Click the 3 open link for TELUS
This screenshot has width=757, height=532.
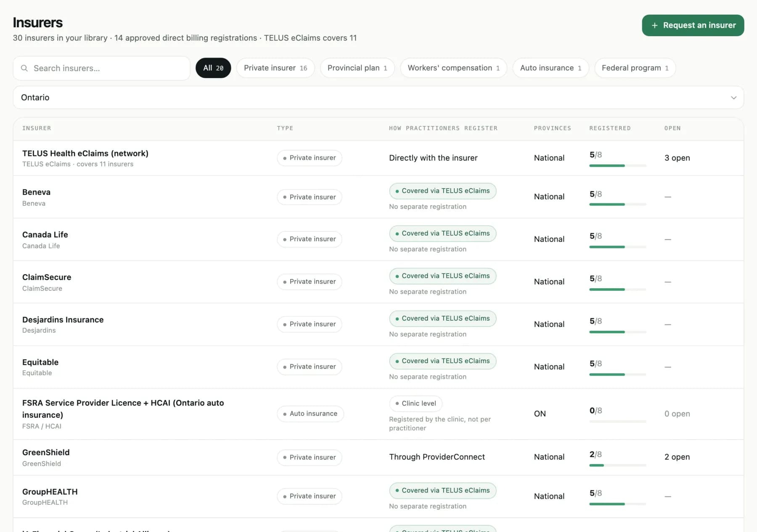tap(677, 158)
